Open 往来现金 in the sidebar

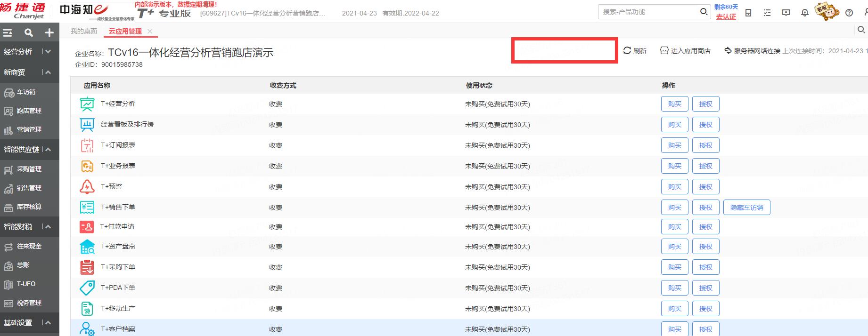tap(30, 247)
